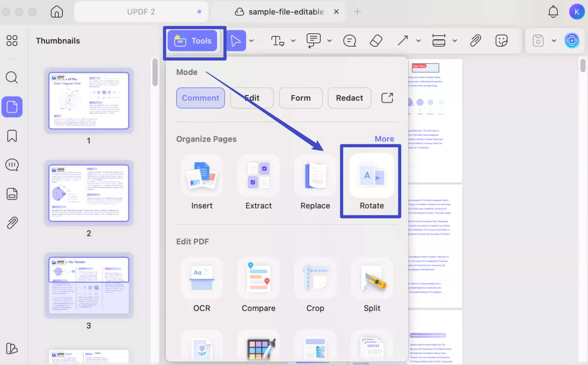
Task: Open the grid view icon in left sidebar
Action: [12, 40]
